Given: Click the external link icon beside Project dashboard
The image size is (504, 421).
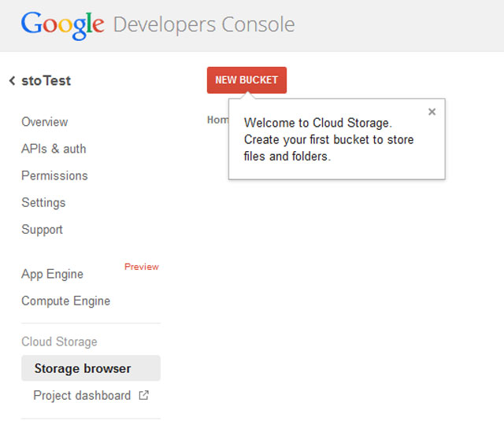Looking at the screenshot, I should point(143,395).
